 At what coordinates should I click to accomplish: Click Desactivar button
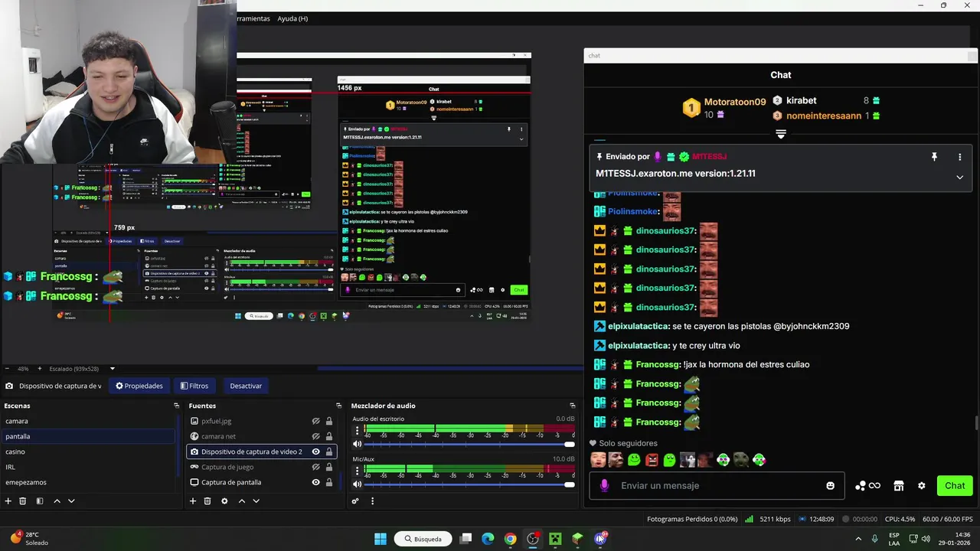[x=246, y=386]
